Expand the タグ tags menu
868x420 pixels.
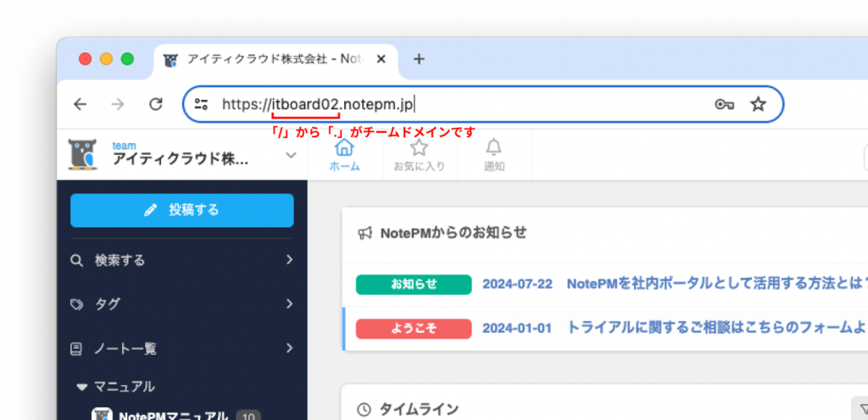pos(181,304)
